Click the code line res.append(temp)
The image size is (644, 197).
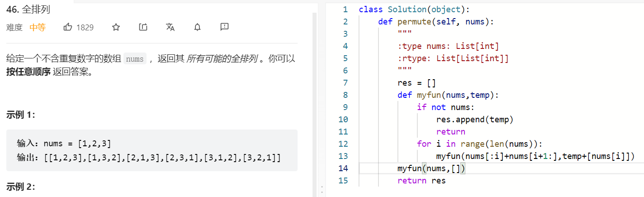pyautogui.click(x=475, y=120)
